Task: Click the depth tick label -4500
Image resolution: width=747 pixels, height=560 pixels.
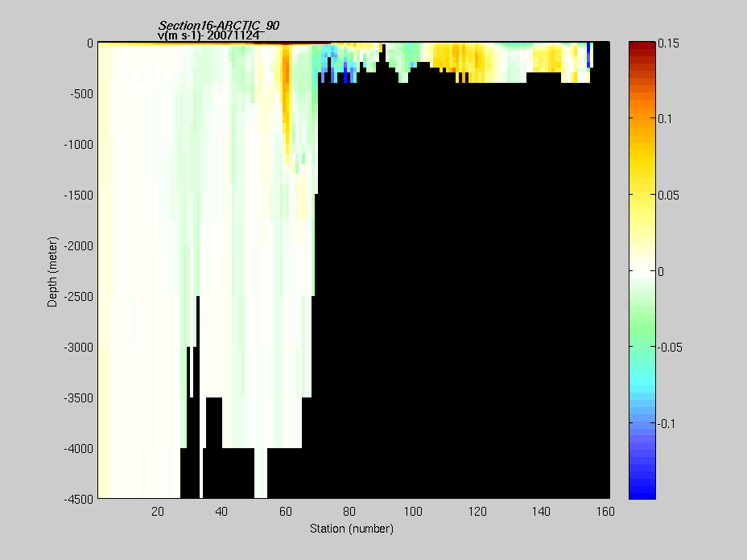Action: tap(79, 500)
